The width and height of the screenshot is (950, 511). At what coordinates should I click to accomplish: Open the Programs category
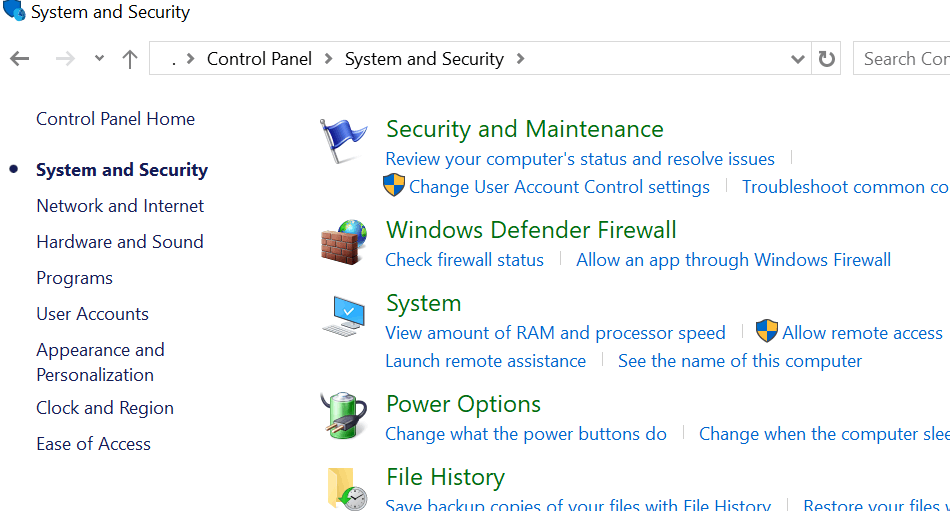click(x=75, y=278)
